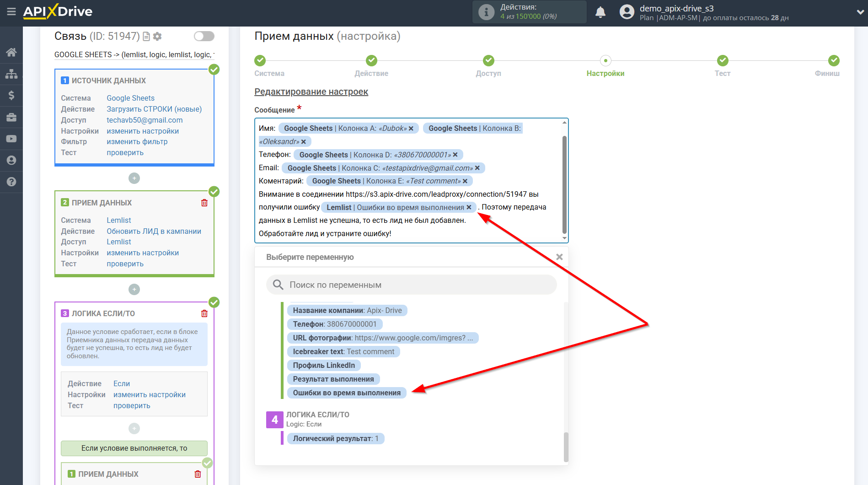Select variable Телефон 380670000001
Viewport: 868px width, 485px height.
click(x=335, y=324)
